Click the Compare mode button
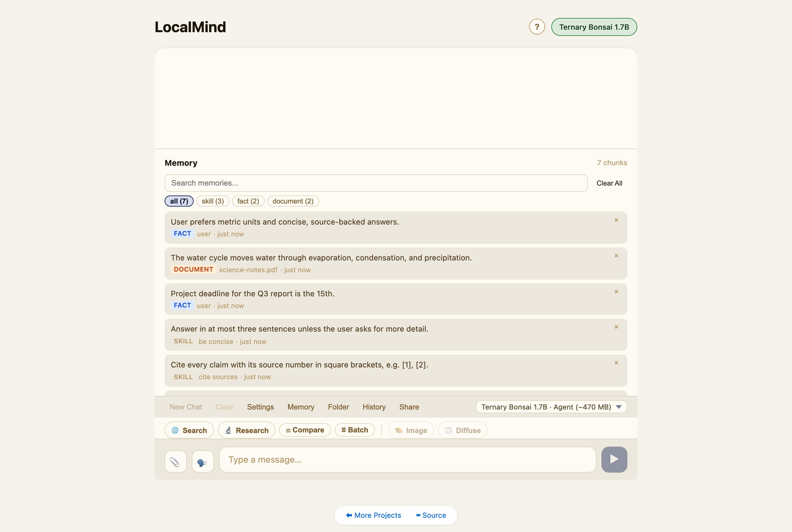This screenshot has height=532, width=792. 305,430
